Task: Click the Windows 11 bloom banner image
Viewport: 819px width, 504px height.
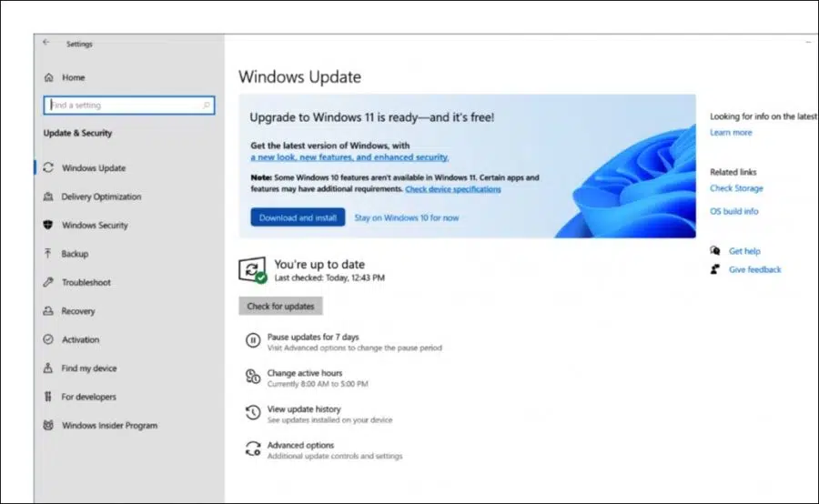Action: [625, 180]
